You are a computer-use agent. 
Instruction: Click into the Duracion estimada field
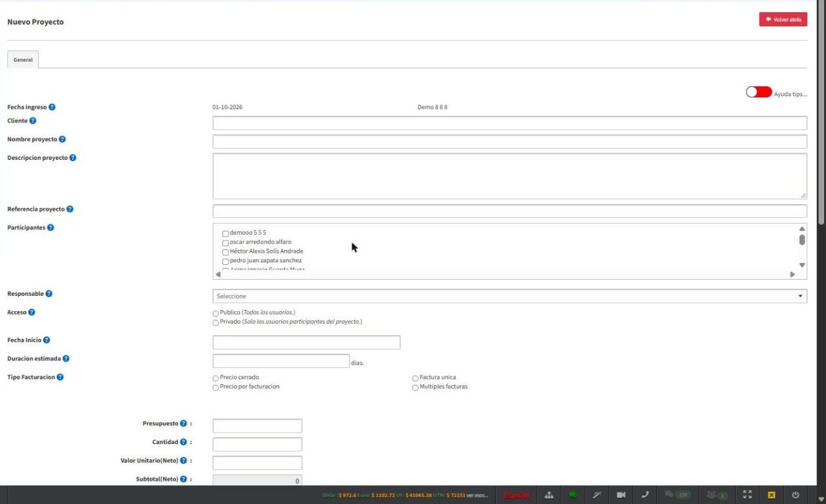tap(281, 361)
